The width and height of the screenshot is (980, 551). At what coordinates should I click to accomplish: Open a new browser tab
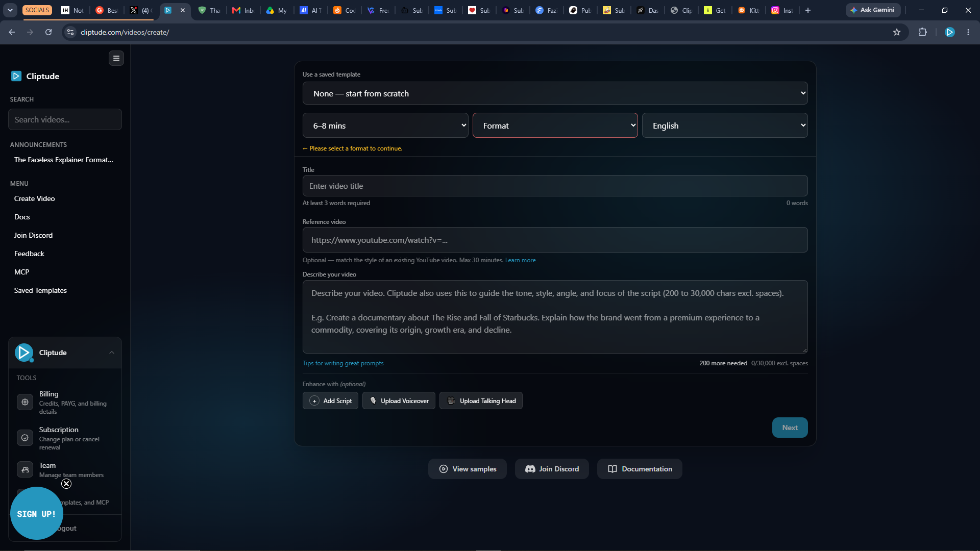click(x=808, y=10)
